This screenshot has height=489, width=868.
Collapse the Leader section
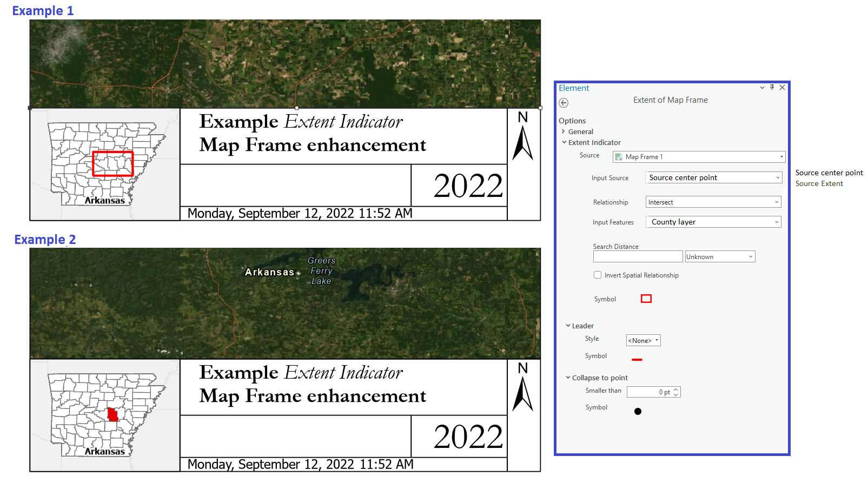(568, 326)
